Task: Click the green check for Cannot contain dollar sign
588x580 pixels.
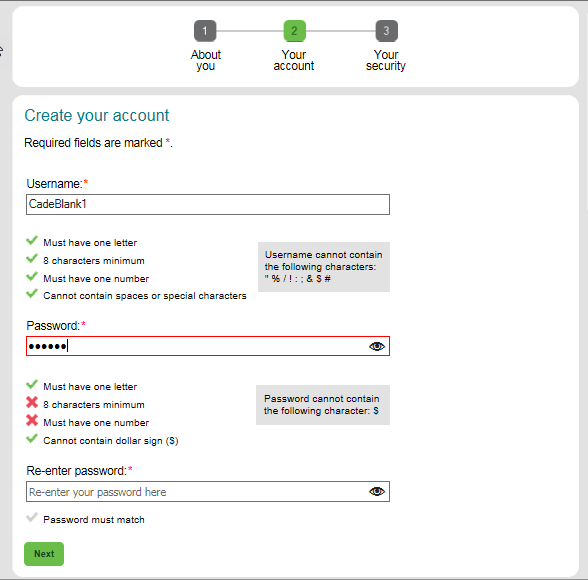Action: 32,438
